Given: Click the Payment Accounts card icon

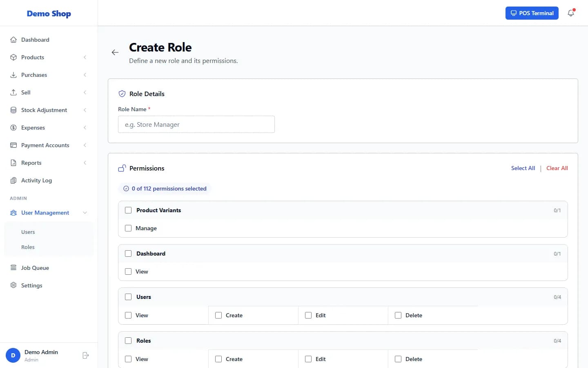Looking at the screenshot, I should [x=13, y=145].
